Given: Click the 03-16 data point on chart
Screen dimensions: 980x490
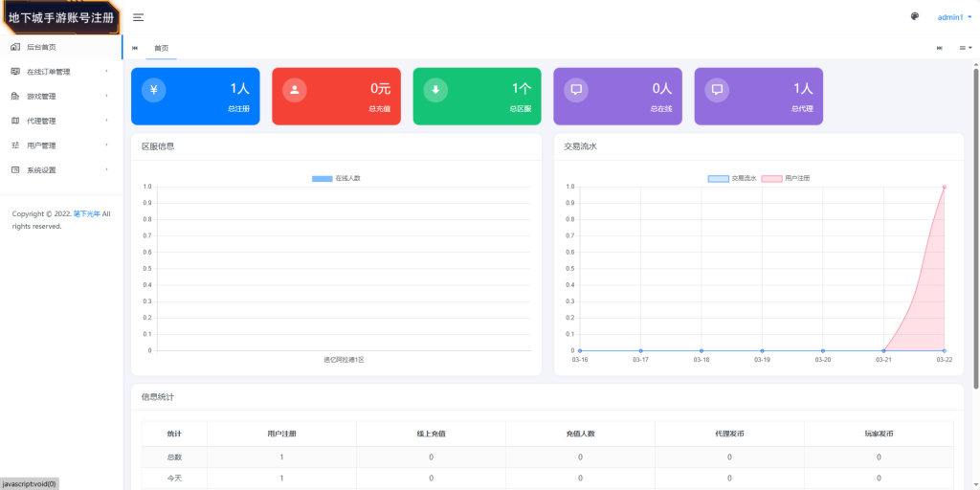Looking at the screenshot, I should pos(580,350).
